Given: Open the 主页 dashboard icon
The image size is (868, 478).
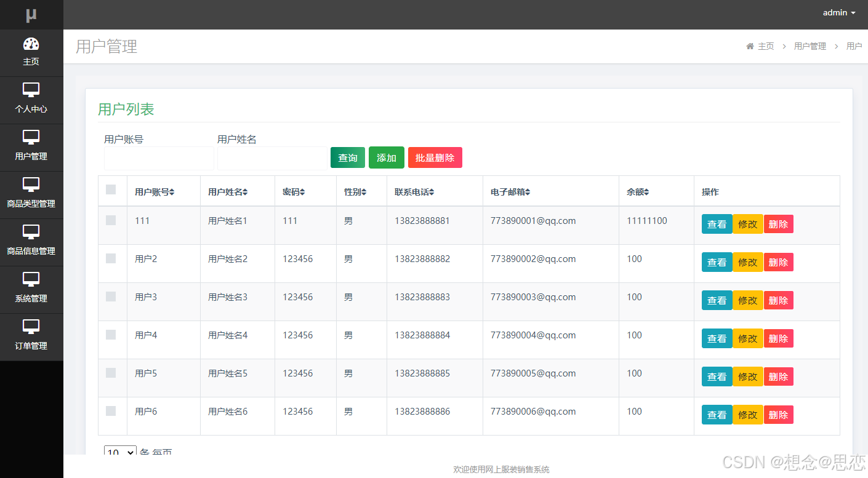Looking at the screenshot, I should coord(31,44).
